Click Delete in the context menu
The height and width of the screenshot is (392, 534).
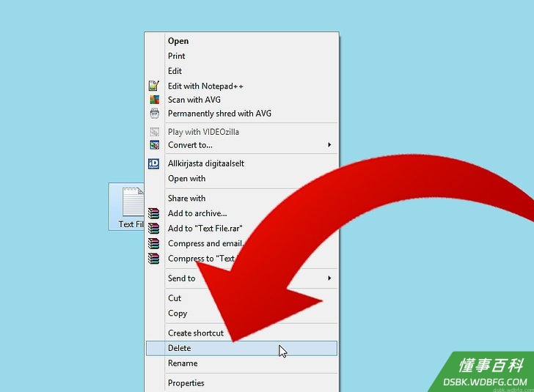click(x=241, y=348)
